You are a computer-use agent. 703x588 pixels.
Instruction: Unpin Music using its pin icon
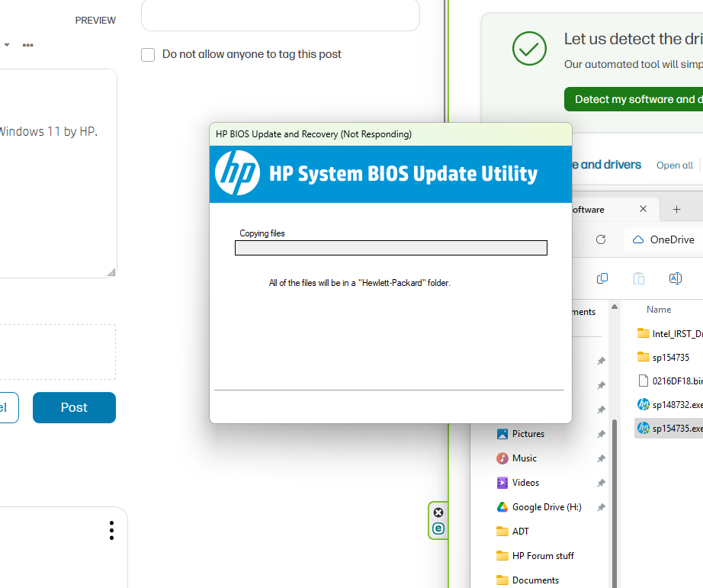point(602,458)
